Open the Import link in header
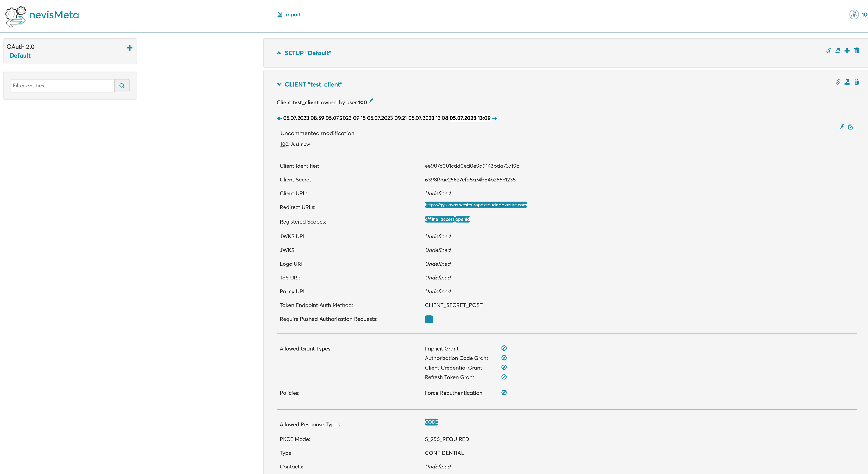 pos(289,14)
